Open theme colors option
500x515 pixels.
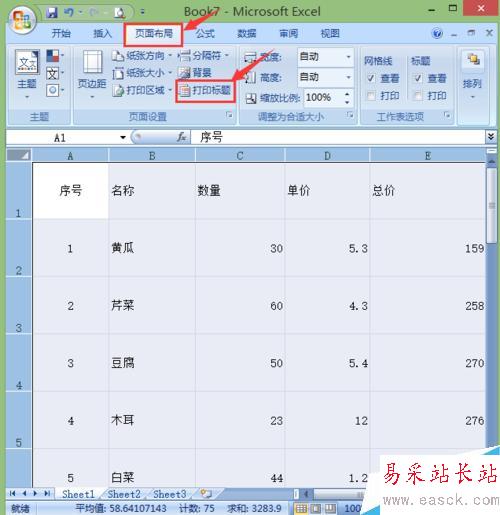[x=55, y=56]
